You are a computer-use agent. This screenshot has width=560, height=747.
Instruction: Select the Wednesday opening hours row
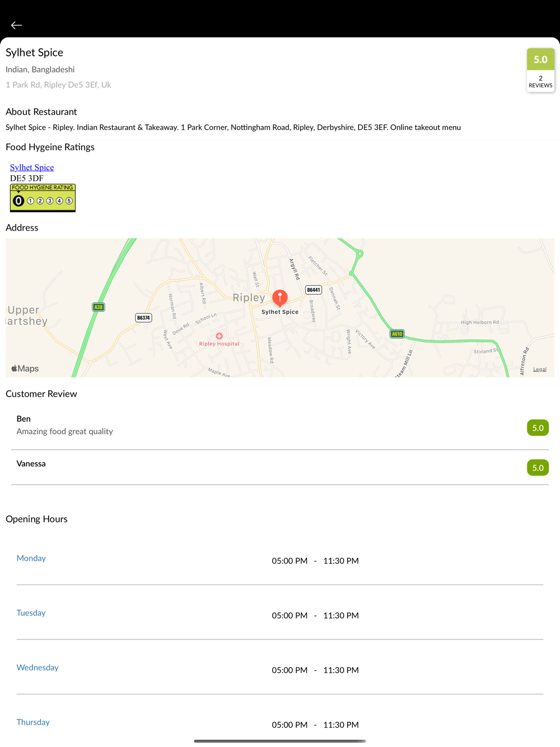(x=280, y=669)
